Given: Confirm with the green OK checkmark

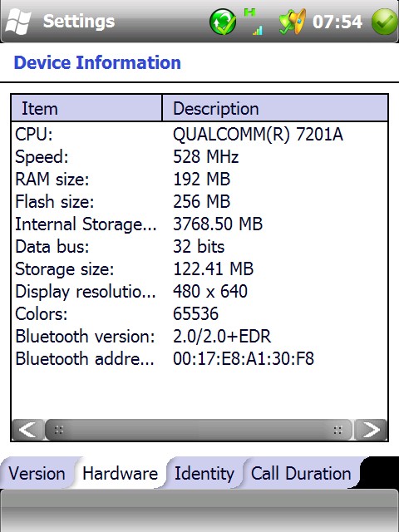Looking at the screenshot, I should tap(385, 22).
